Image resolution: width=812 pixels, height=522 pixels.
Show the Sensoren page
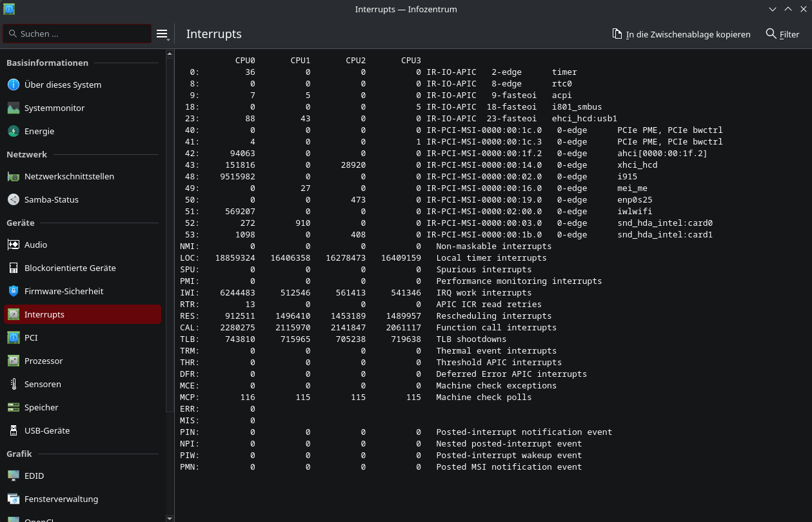click(83, 384)
